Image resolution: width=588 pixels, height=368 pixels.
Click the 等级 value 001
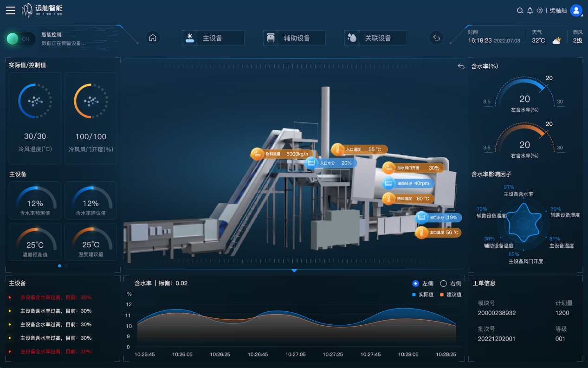click(561, 339)
